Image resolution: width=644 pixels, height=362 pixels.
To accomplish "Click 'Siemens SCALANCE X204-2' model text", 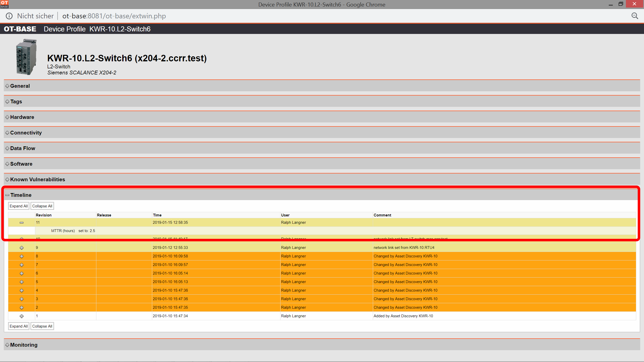I will point(82,73).
